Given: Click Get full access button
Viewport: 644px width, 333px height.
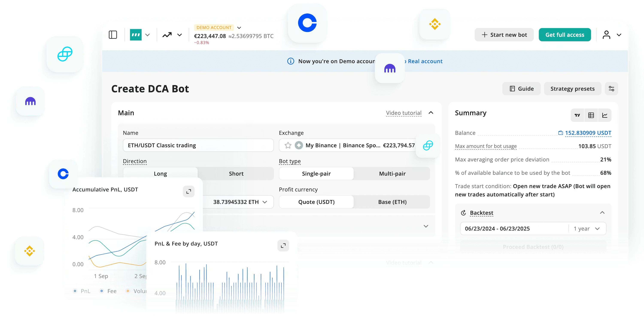Looking at the screenshot, I should coord(565,35).
